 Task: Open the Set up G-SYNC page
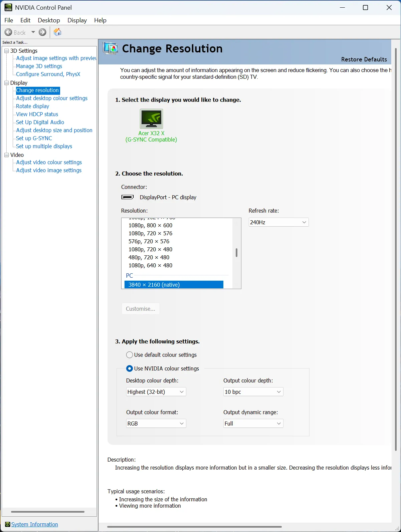(34, 138)
